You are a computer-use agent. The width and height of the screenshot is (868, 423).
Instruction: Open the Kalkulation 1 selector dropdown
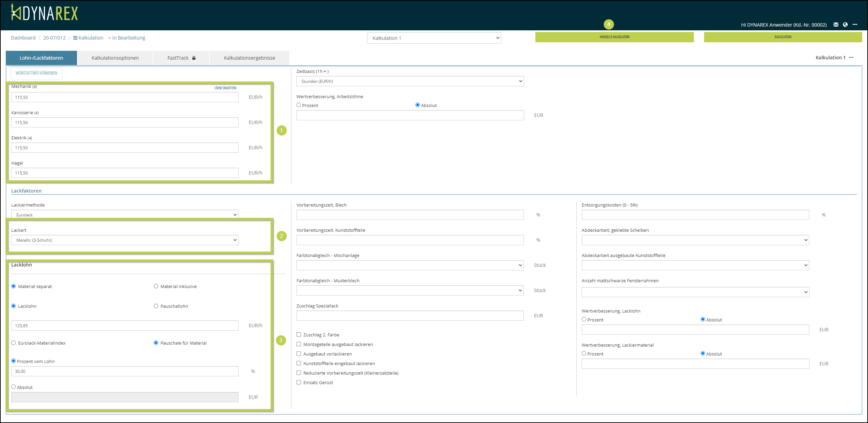pos(434,38)
